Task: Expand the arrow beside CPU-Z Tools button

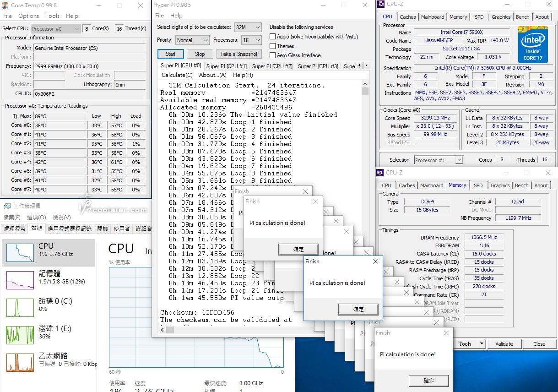Action: click(482, 344)
